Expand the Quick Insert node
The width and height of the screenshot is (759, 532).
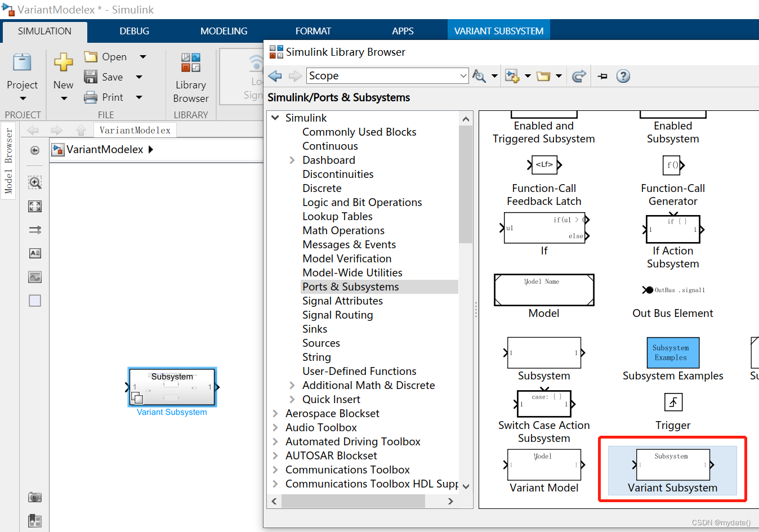click(292, 399)
